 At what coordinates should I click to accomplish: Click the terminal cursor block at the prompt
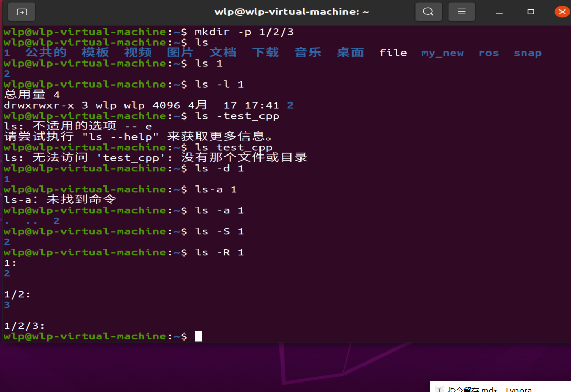[x=198, y=336]
